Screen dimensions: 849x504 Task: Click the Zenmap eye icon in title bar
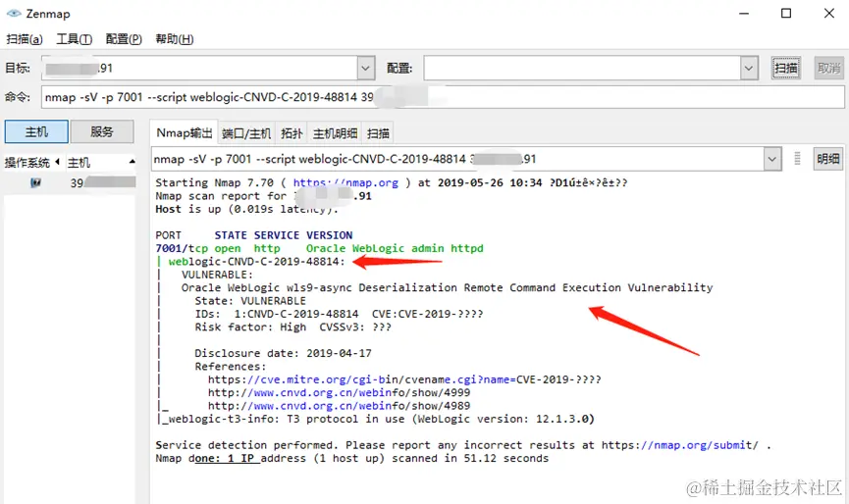pyautogui.click(x=14, y=13)
